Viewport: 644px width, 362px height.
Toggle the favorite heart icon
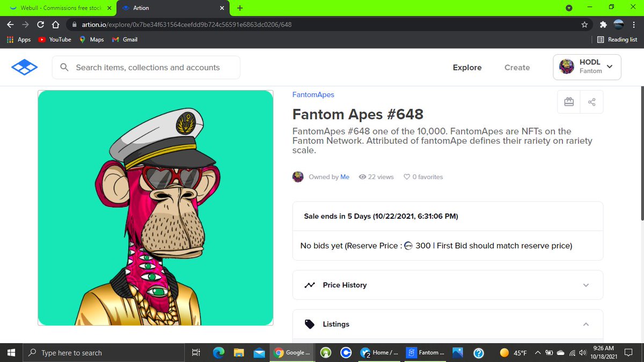click(407, 177)
